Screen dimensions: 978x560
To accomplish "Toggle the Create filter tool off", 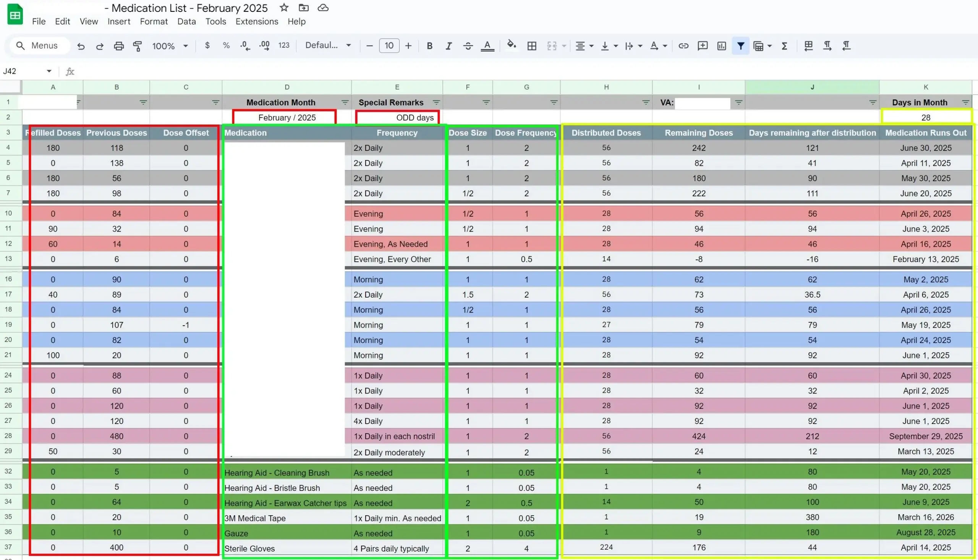I will click(741, 46).
